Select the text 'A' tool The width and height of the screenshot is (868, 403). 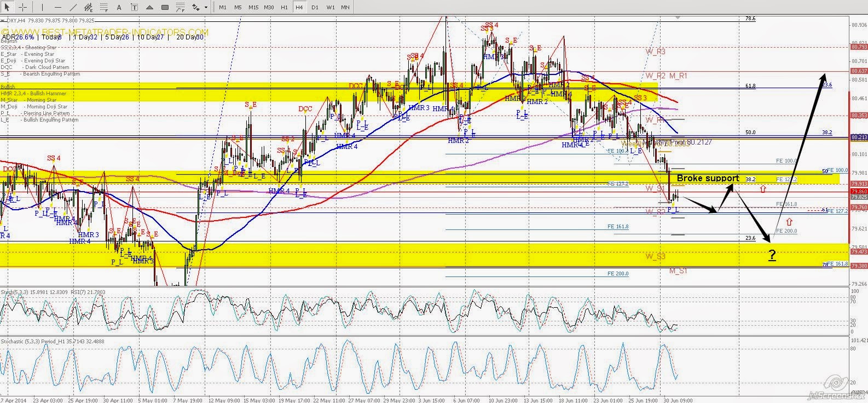(x=119, y=7)
